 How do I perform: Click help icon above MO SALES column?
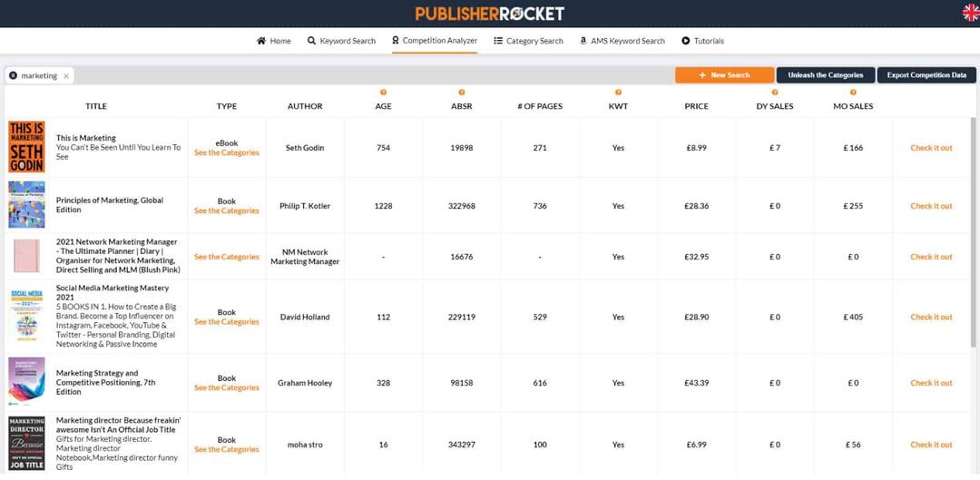point(853,93)
